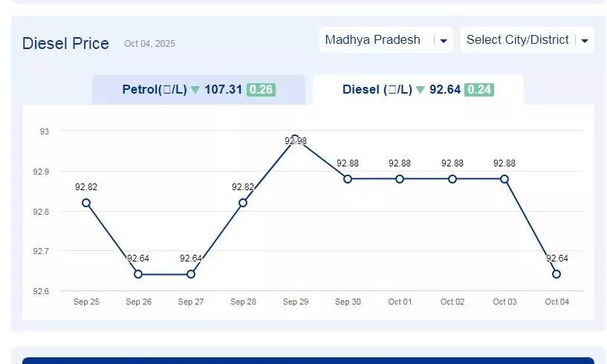Click the arrow beside Madhya Pradesh
This screenshot has height=364, width=607.
[x=444, y=41]
